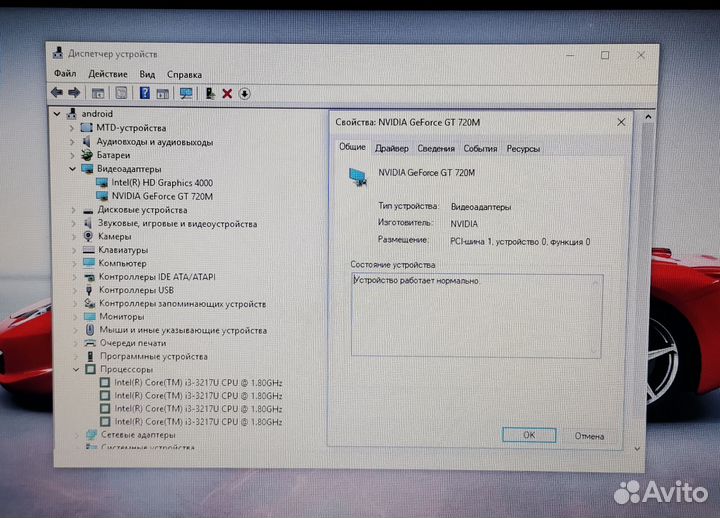Image resolution: width=720 pixels, height=518 pixels.
Task: Click the Scan for hardware changes monitor icon
Action: pos(186,93)
